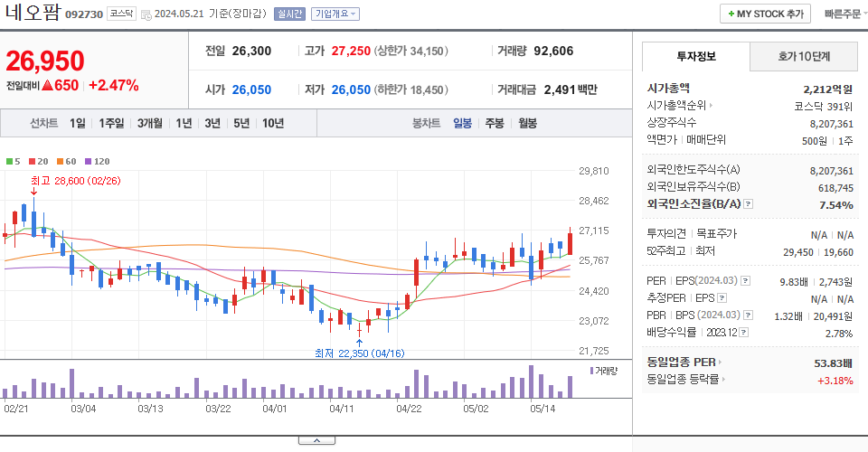Open 동일업종 PER link
868x452 pixels.
(684, 363)
